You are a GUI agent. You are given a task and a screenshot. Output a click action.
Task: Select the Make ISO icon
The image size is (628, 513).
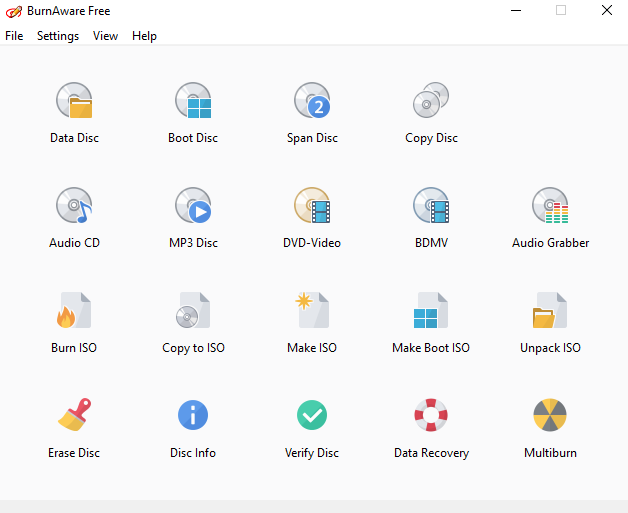pyautogui.click(x=312, y=310)
